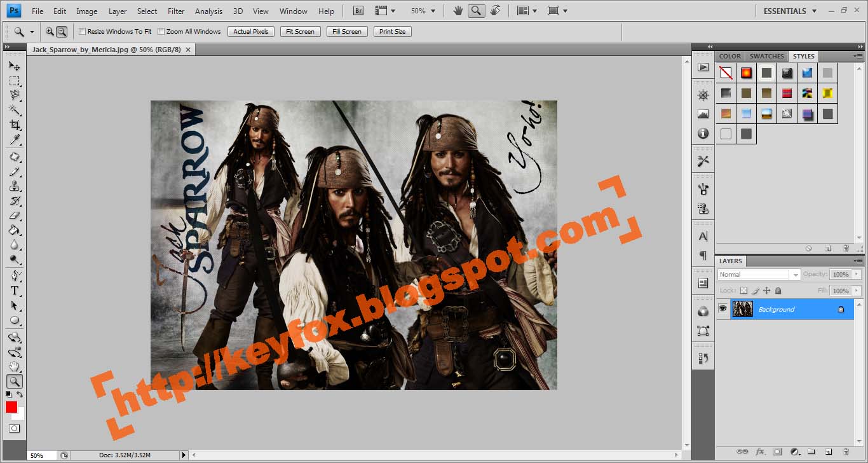Select the Lasso tool
The height and width of the screenshot is (463, 868).
pyautogui.click(x=14, y=95)
